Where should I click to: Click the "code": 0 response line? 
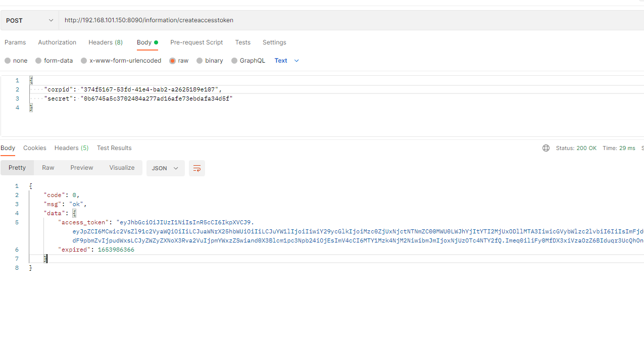(x=62, y=195)
